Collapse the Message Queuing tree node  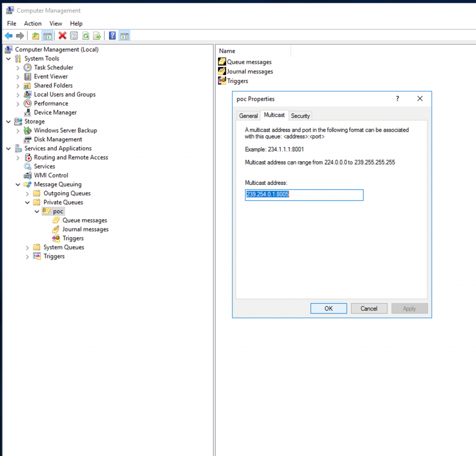coord(18,184)
